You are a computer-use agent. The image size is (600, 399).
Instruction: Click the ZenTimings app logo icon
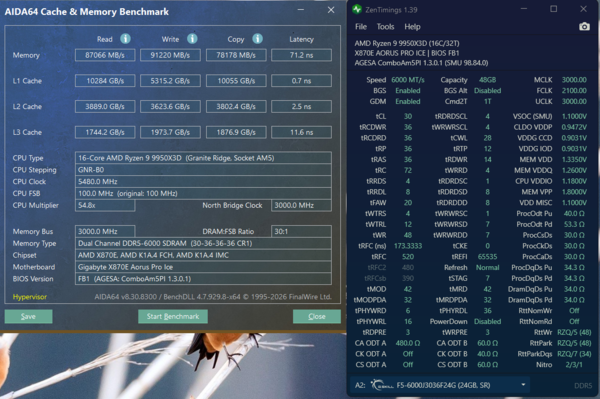(x=357, y=9)
